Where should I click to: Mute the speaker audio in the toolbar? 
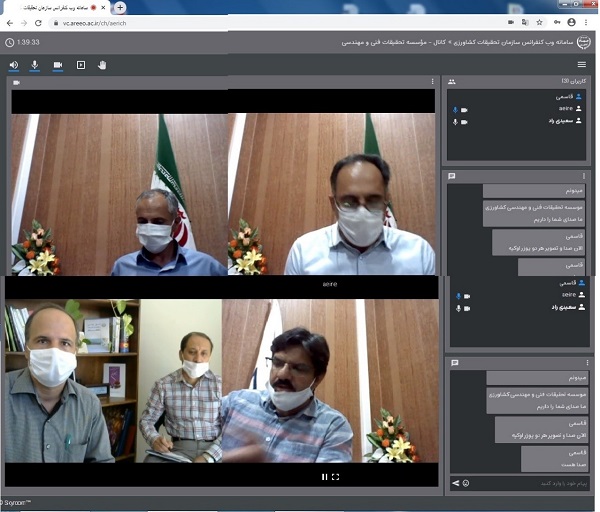click(x=14, y=65)
